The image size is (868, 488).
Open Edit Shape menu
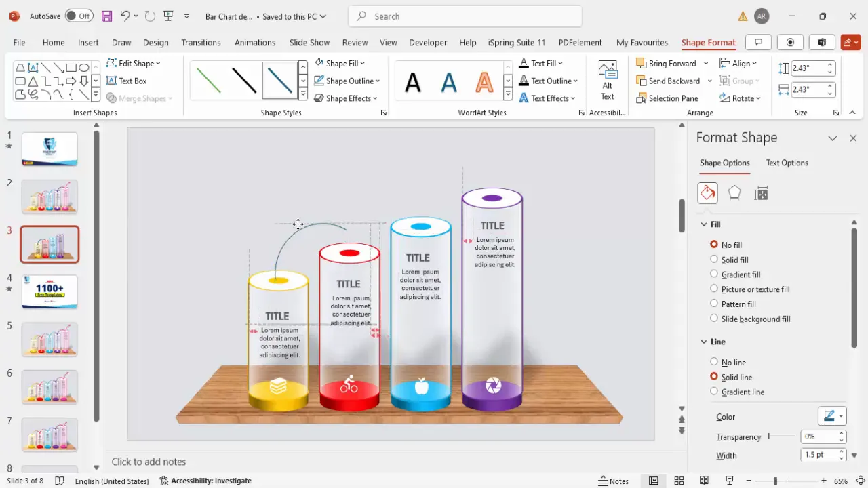pyautogui.click(x=134, y=63)
